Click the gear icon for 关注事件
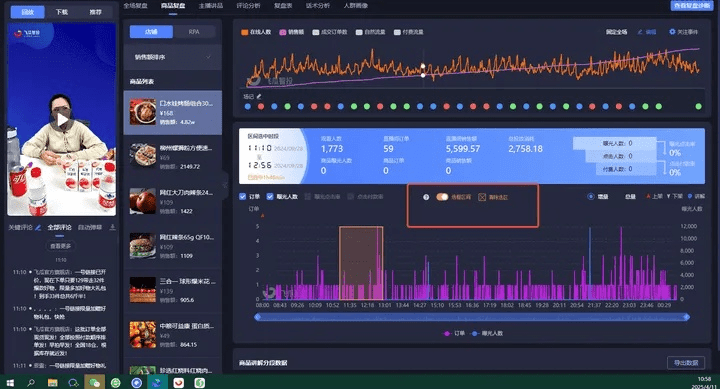 [x=672, y=32]
